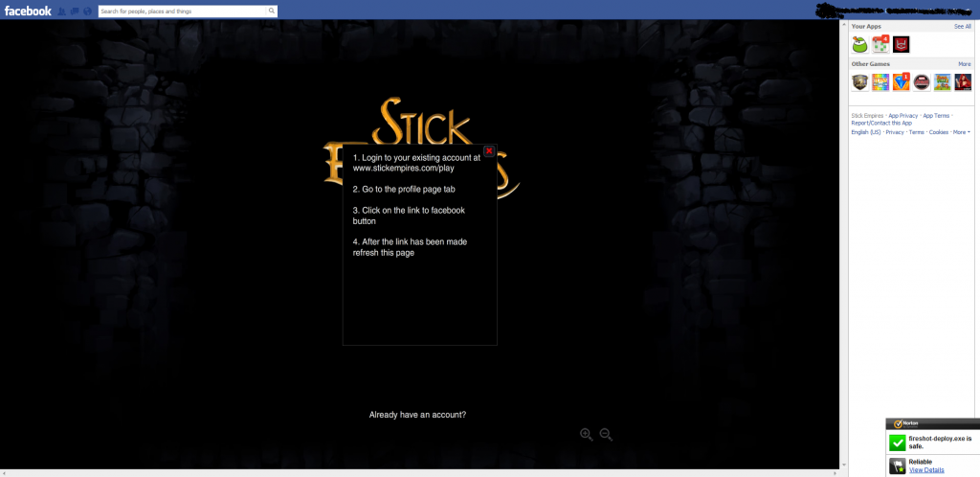Image resolution: width=980 pixels, height=477 pixels.
Task: Click the Other Games heading
Action: point(870,64)
